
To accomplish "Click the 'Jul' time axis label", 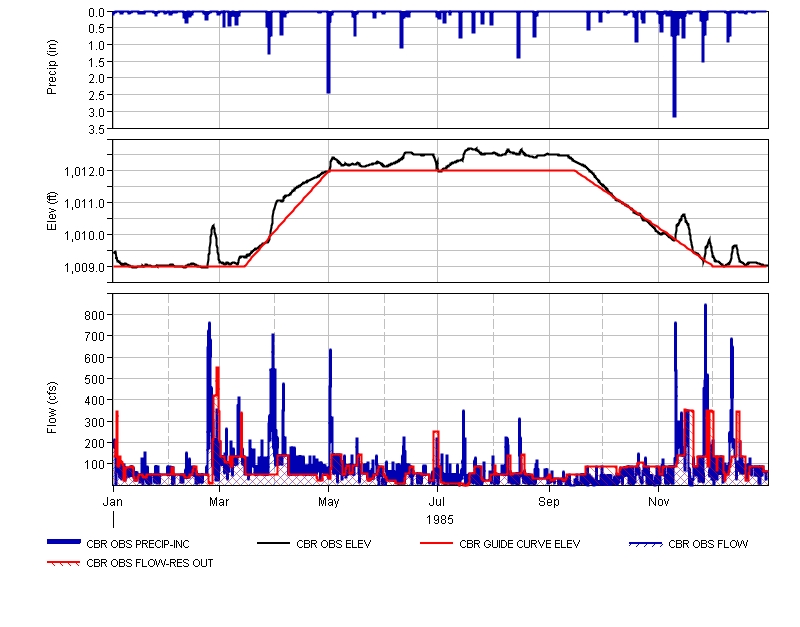I will pos(437,502).
